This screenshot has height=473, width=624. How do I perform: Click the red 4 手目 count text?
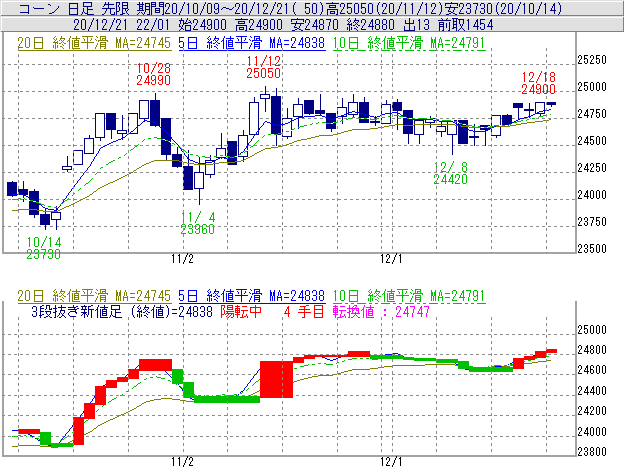[304, 311]
